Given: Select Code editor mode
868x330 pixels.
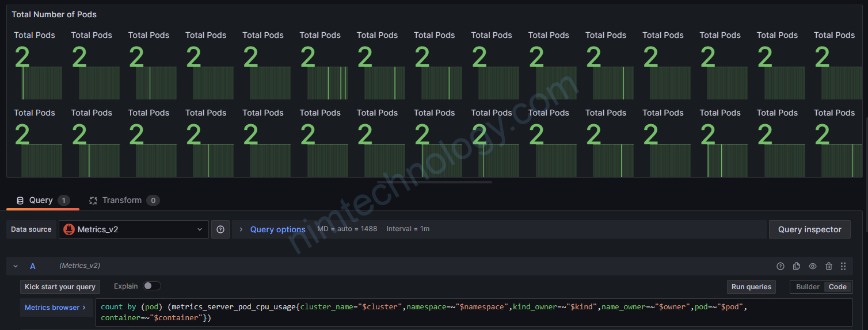Looking at the screenshot, I should [x=837, y=287].
